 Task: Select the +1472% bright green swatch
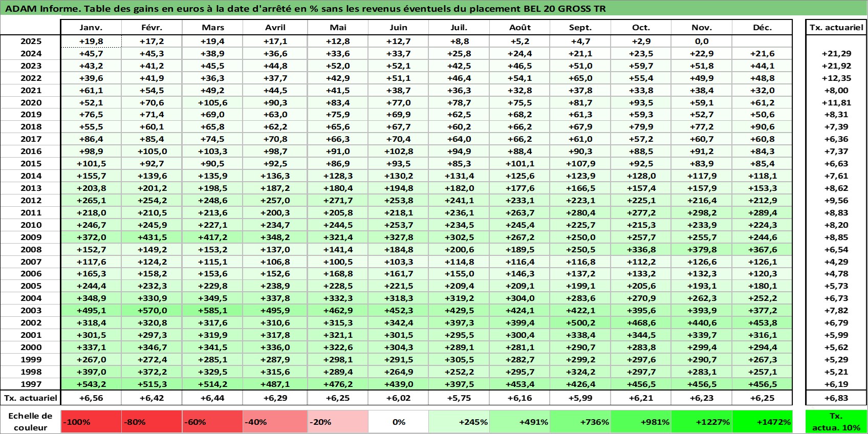click(762, 422)
